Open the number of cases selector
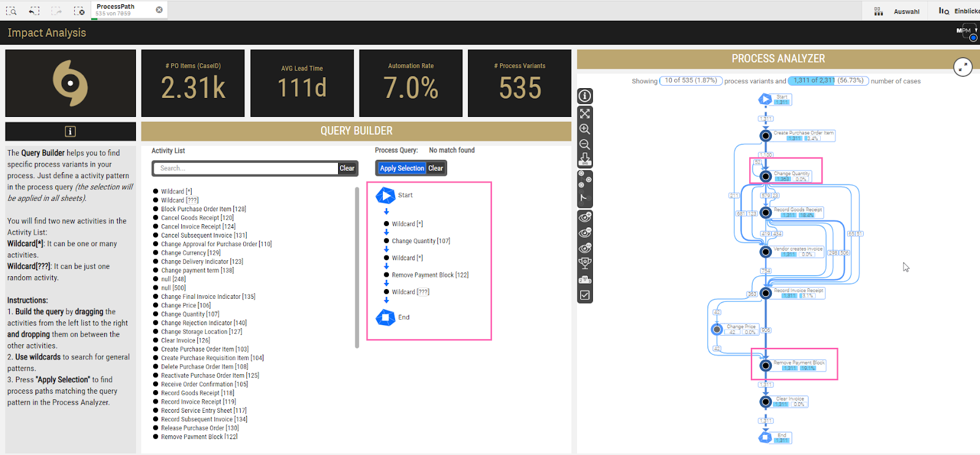This screenshot has width=980, height=455. [x=828, y=81]
